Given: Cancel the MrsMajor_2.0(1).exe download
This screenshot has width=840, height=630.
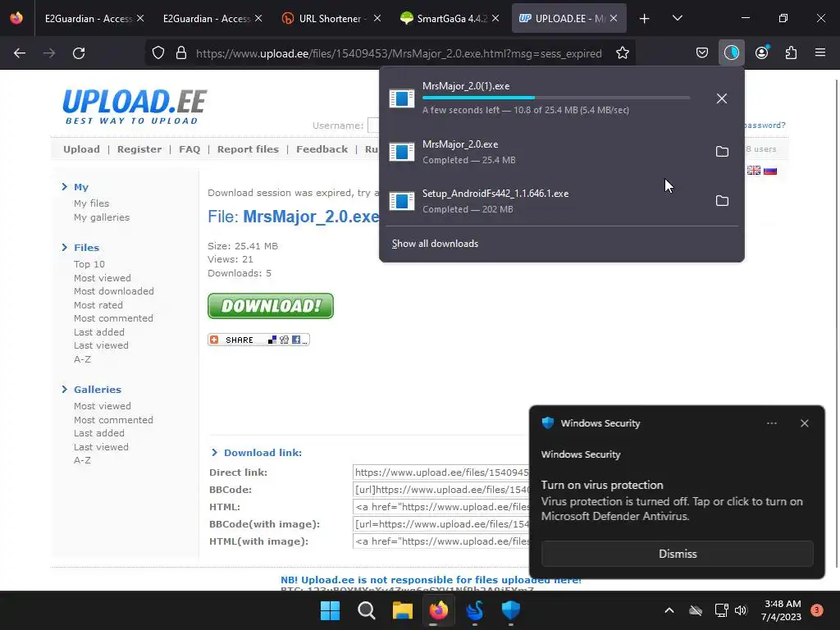Looking at the screenshot, I should pos(722,98).
